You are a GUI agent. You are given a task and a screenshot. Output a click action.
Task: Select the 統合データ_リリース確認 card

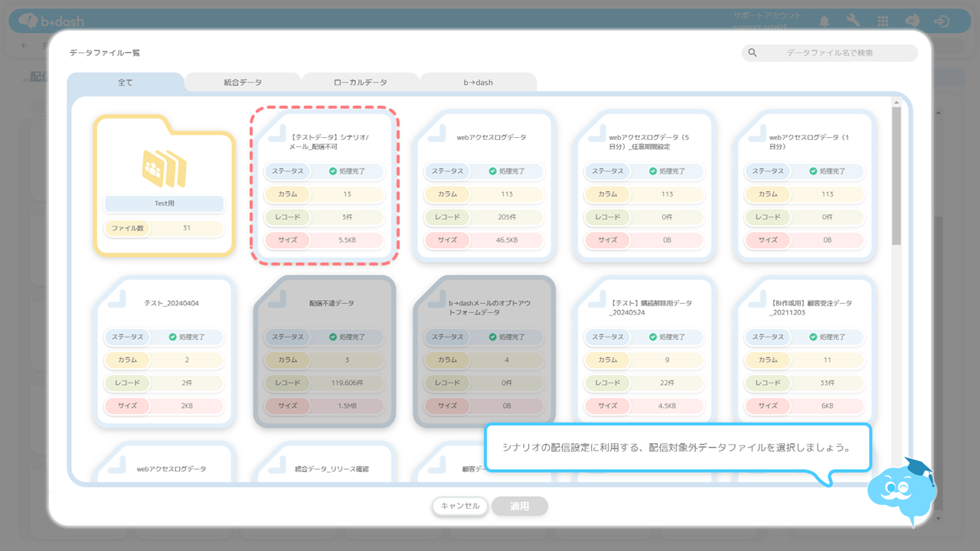(325, 462)
